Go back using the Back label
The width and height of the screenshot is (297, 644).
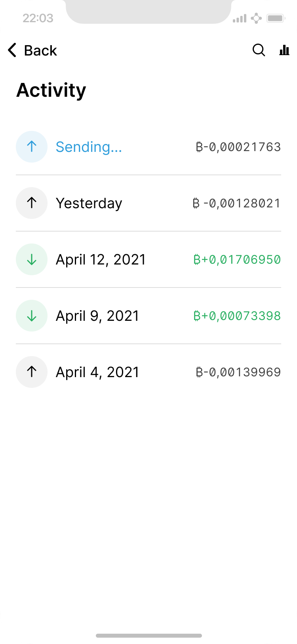(x=40, y=51)
